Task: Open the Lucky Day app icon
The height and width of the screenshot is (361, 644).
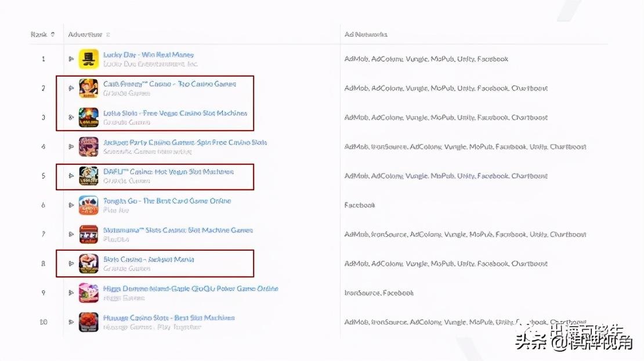Action: point(89,59)
